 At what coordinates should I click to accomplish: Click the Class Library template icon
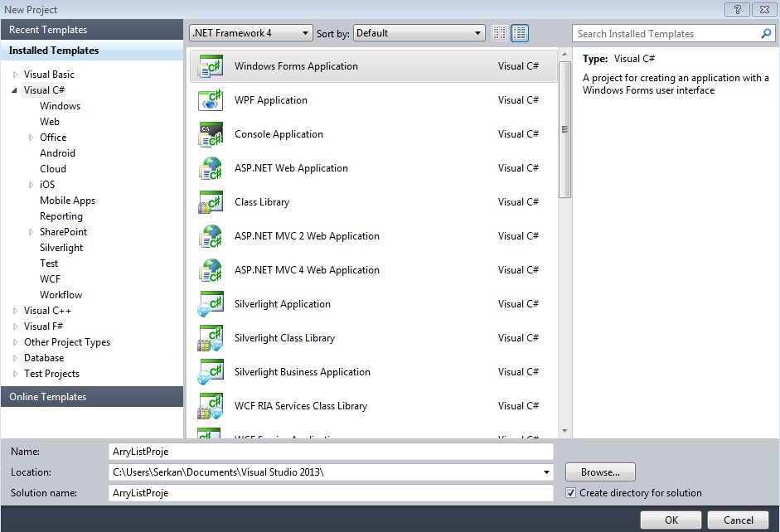pyautogui.click(x=210, y=202)
